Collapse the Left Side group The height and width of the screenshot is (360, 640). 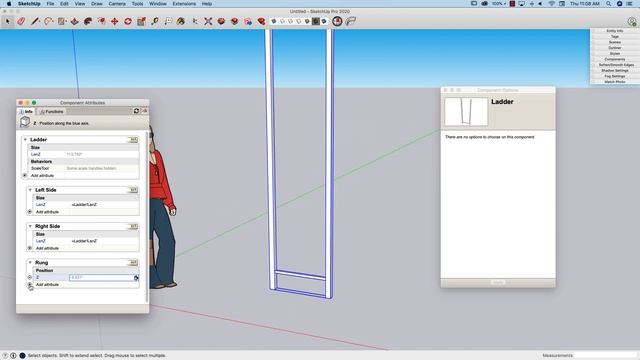click(30, 190)
